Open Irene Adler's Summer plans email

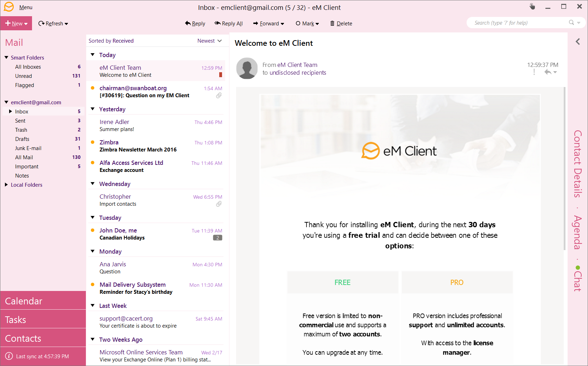(156, 125)
